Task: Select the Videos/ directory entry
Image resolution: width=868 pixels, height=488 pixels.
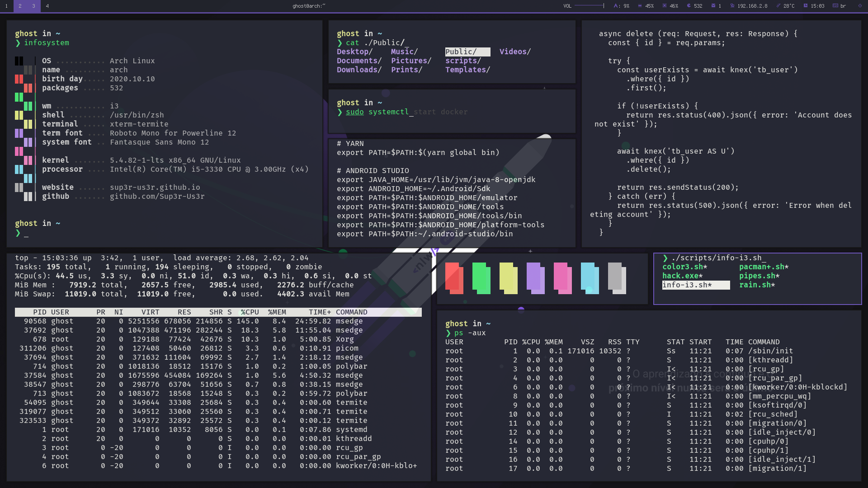Action: [515, 52]
